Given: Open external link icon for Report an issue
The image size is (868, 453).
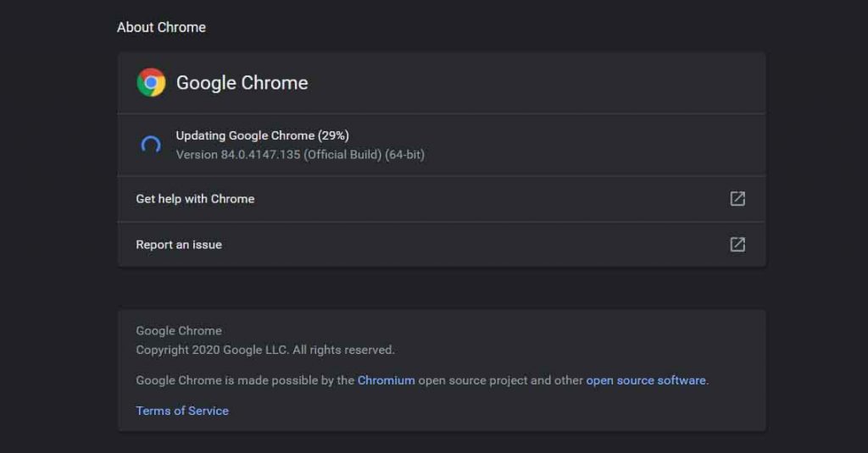Looking at the screenshot, I should click(737, 245).
